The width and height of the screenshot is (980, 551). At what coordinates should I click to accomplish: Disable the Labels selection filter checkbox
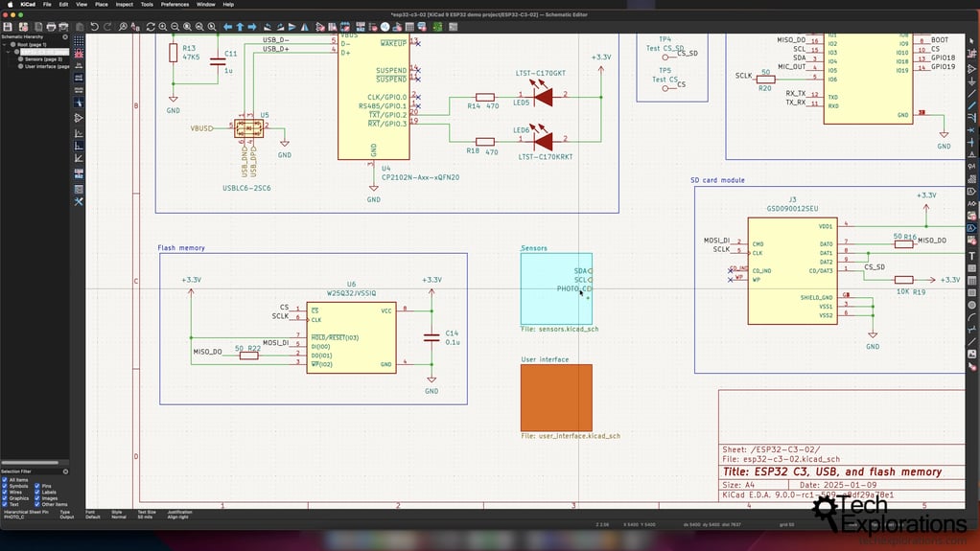[38, 493]
